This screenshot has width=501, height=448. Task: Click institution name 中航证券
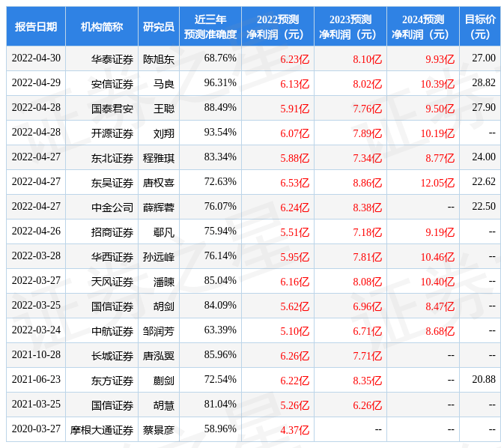tap(112, 331)
